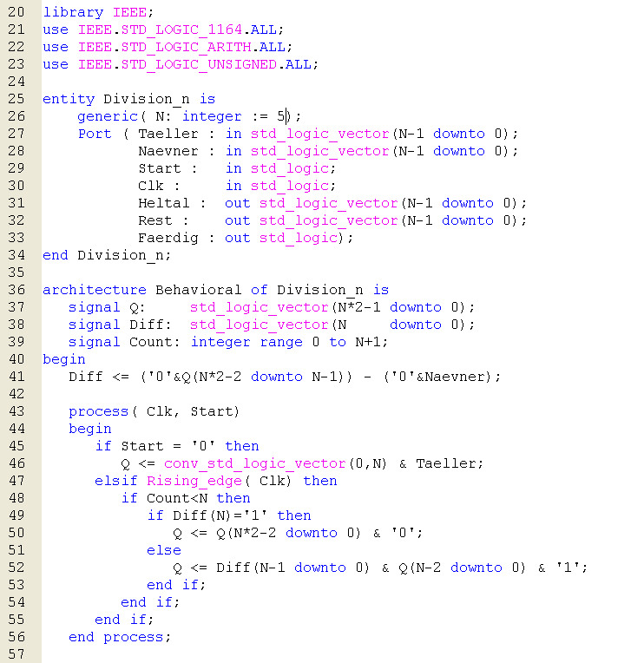Click 'integer' type on line 26
Screen dimensions: 644x663
[x=212, y=116]
